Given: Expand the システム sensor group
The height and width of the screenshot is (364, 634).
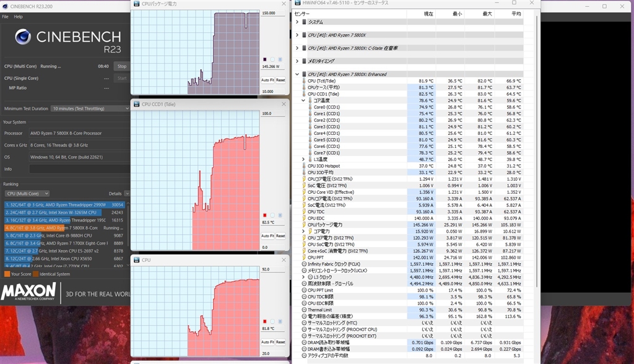Looking at the screenshot, I should 297,22.
